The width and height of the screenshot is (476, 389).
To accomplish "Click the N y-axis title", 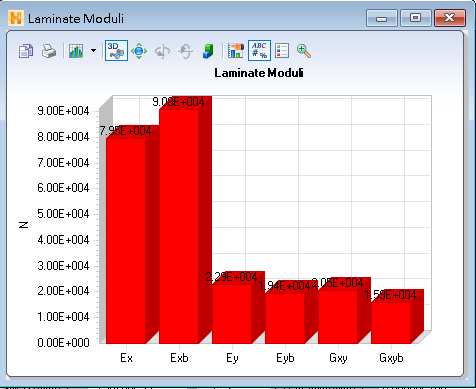I will click(24, 225).
